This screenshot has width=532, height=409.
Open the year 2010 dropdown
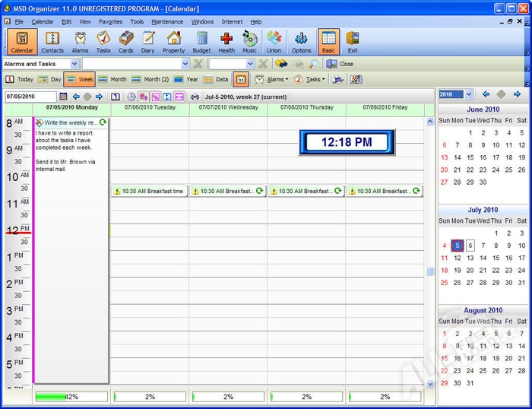468,94
